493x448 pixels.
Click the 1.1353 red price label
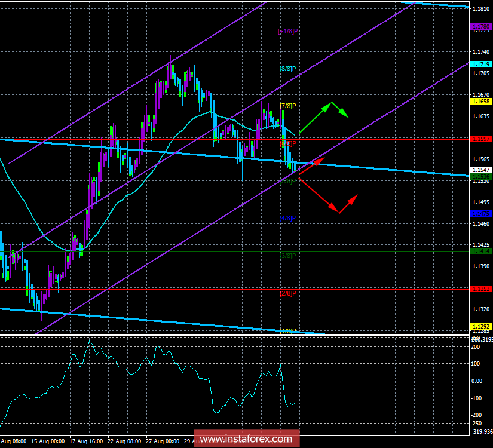click(x=480, y=289)
